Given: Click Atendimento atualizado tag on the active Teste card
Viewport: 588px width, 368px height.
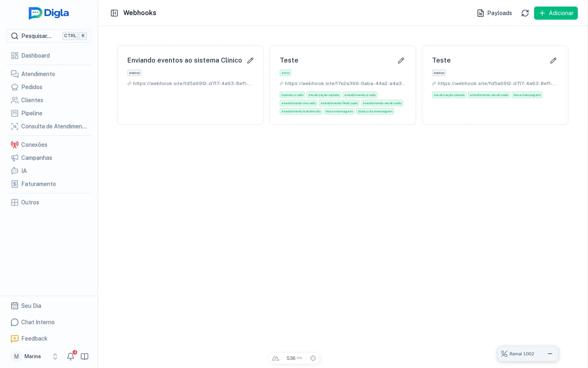Looking at the screenshot, I should click(382, 103).
